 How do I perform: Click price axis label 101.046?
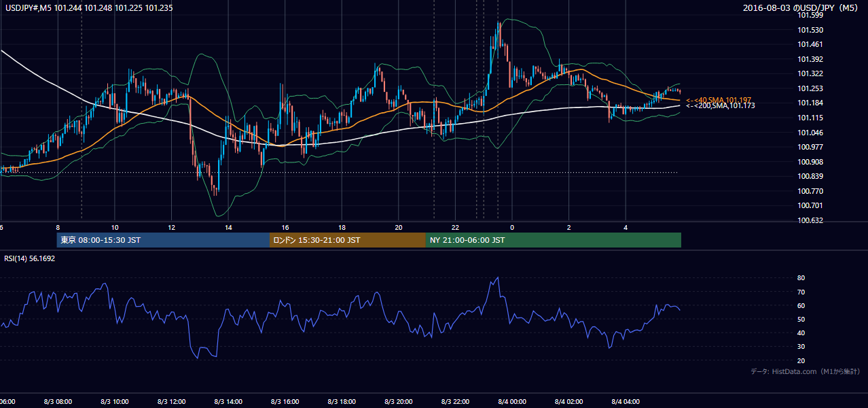(x=810, y=133)
